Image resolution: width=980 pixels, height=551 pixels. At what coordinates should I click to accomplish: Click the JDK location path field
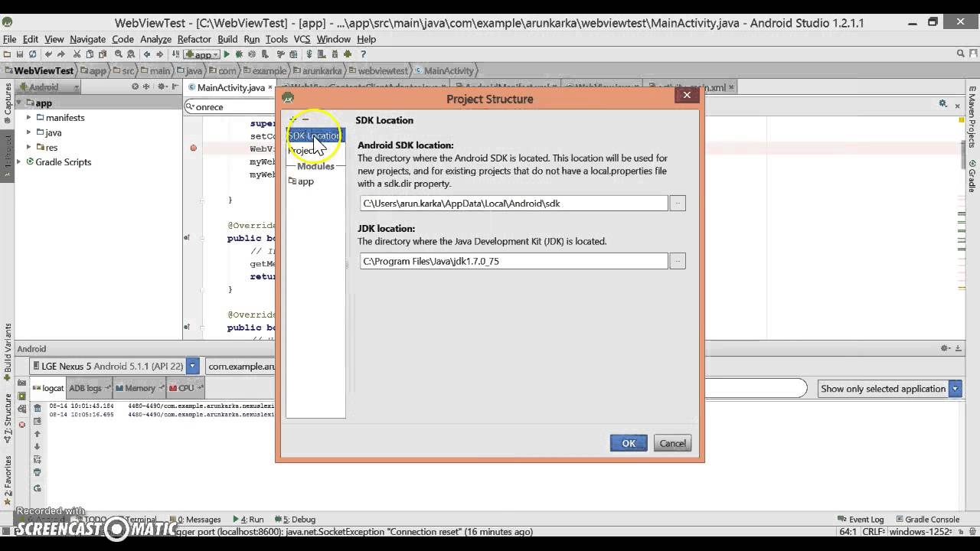(514, 261)
